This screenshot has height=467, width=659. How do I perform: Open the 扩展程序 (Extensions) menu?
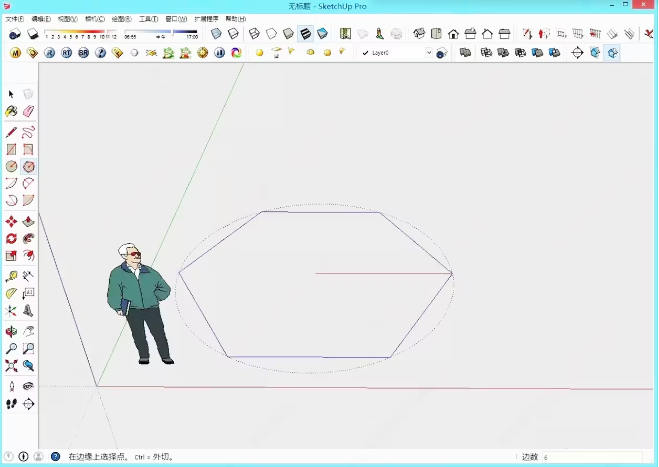[x=206, y=19]
